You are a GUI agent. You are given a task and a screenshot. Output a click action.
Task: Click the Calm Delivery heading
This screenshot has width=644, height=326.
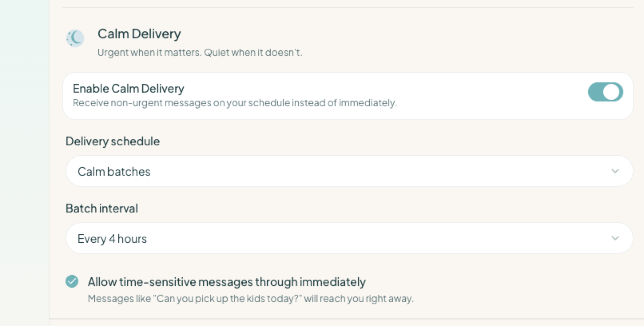[139, 34]
